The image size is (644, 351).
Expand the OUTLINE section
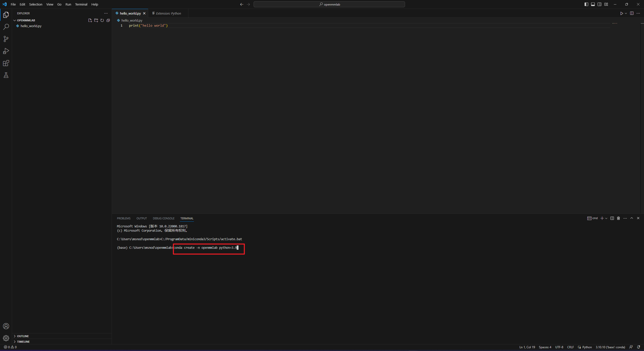click(x=23, y=336)
